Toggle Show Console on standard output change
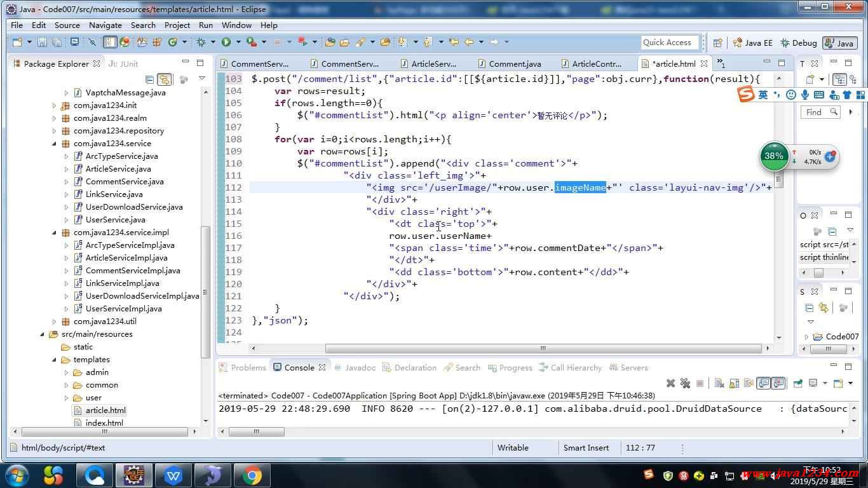 pos(763,383)
